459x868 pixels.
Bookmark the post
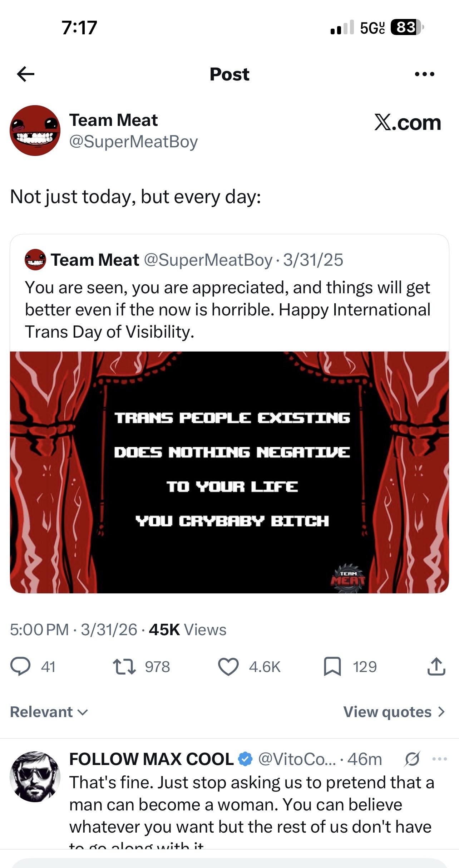[332, 667]
